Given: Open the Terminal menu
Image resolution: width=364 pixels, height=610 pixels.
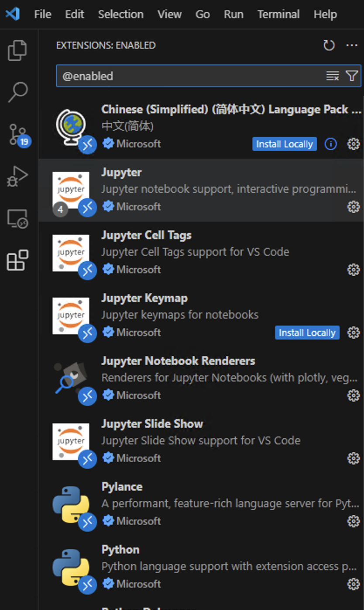Looking at the screenshot, I should pos(278,14).
